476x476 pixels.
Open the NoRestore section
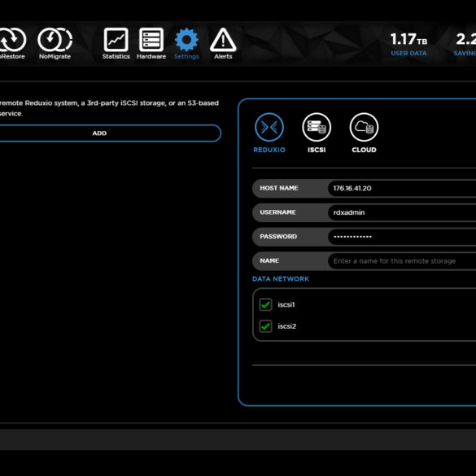pyautogui.click(x=12, y=43)
